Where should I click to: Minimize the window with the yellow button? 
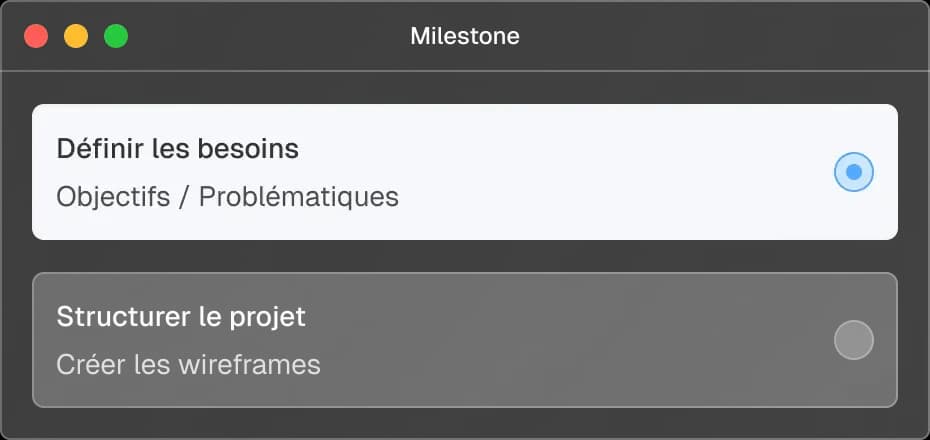click(x=76, y=37)
